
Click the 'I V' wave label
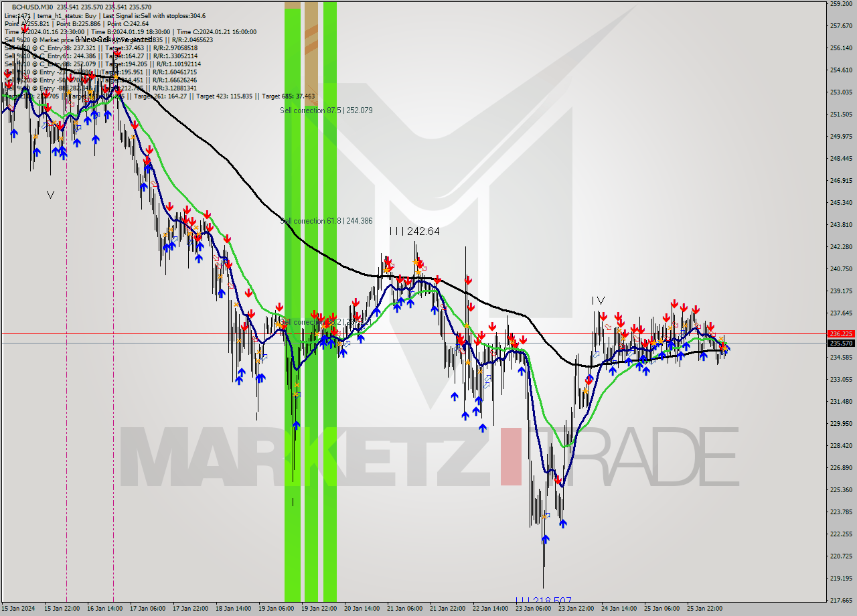[x=598, y=301]
